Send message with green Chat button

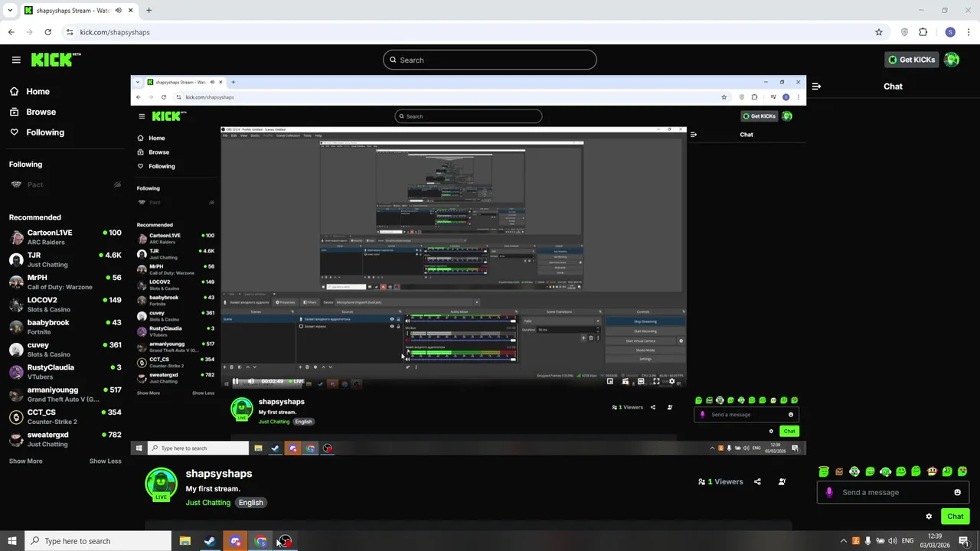click(955, 517)
